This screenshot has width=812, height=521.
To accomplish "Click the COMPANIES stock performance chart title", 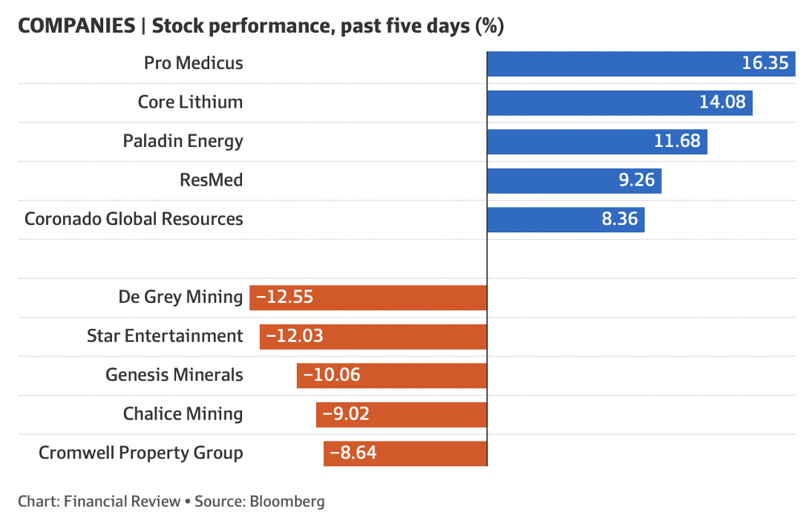I will tap(261, 27).
